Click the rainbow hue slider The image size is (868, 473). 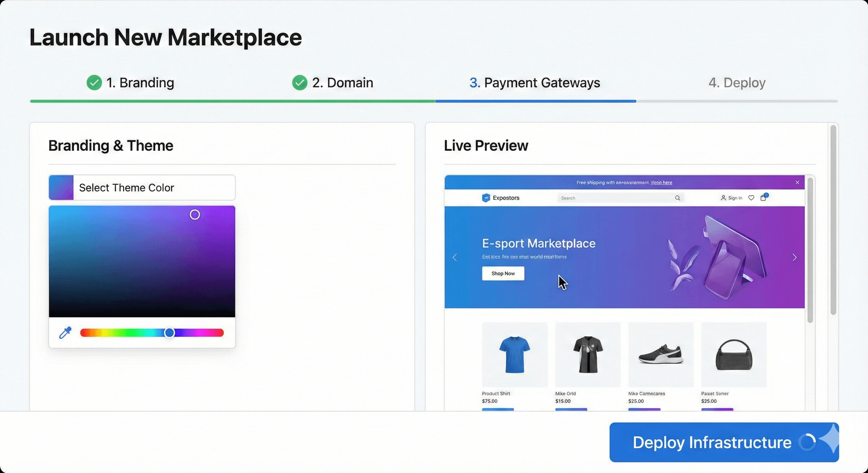pos(169,333)
